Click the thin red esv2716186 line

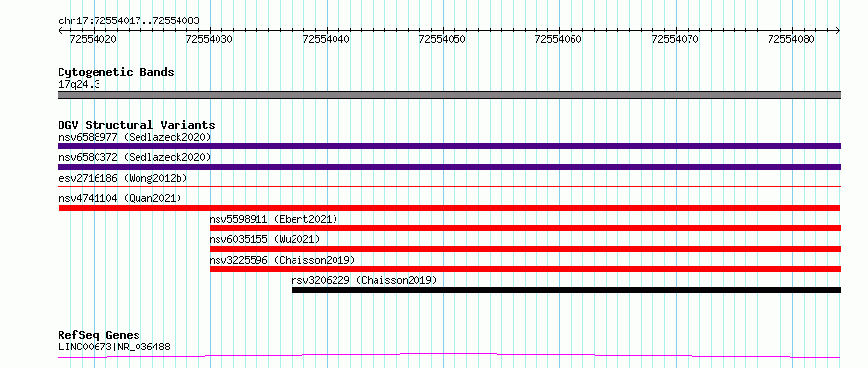pyautogui.click(x=449, y=187)
